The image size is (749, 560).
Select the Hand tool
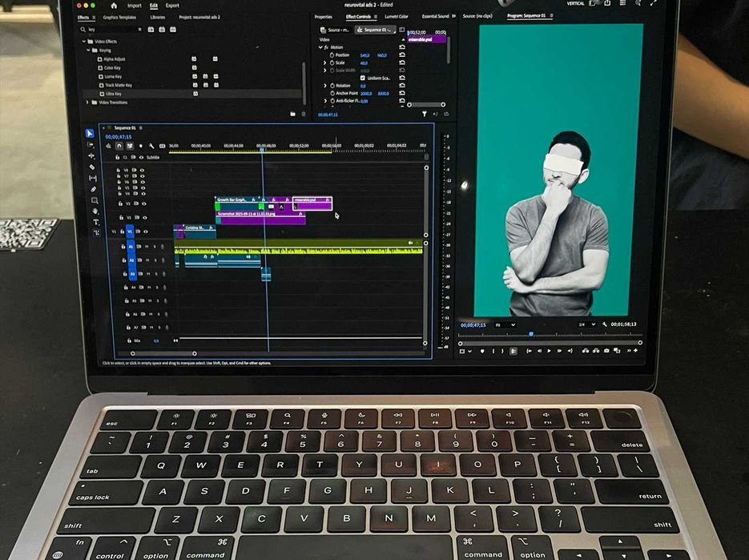[x=95, y=211]
